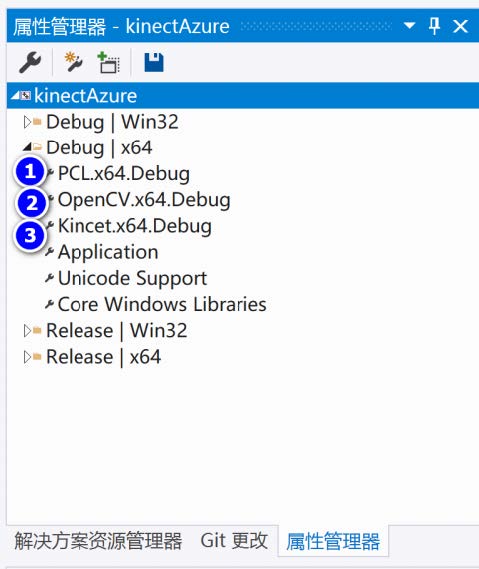Add new project property sheet icon

74,62
